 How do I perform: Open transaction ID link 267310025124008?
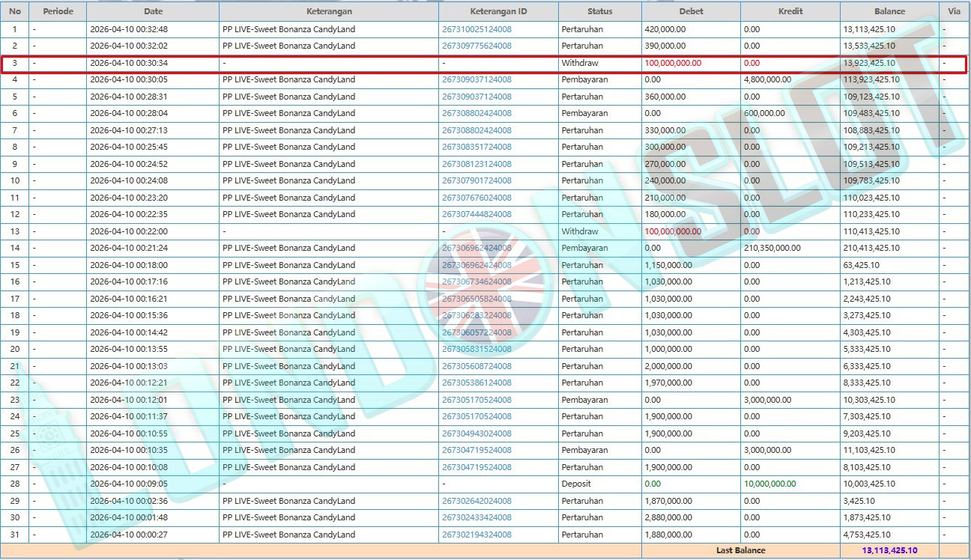click(x=477, y=29)
